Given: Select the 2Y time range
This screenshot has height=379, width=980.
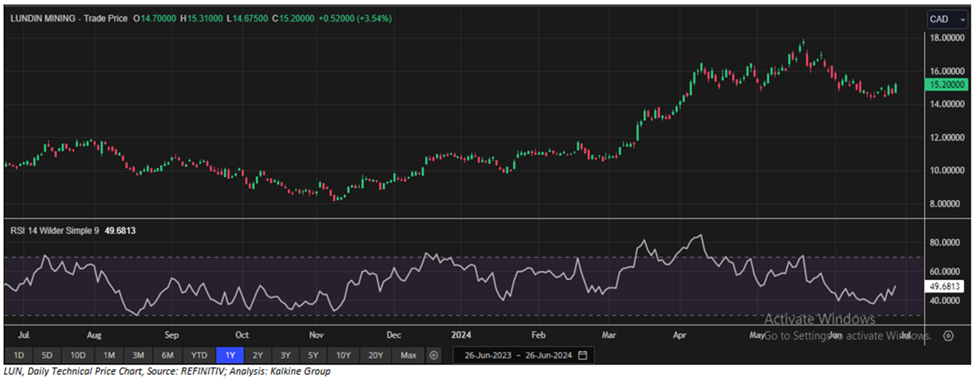Looking at the screenshot, I should 257,355.
